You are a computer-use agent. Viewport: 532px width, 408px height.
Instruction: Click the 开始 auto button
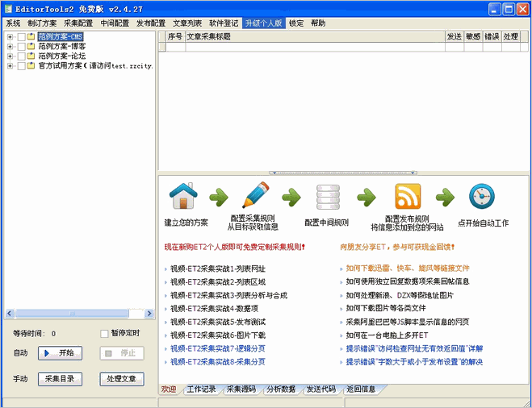60,353
